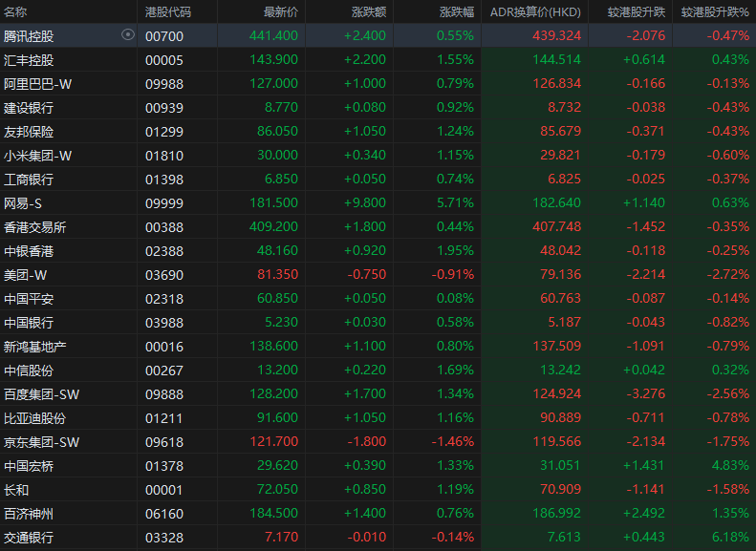
Task: Select 工商银行 in the list
Action: pos(29,180)
